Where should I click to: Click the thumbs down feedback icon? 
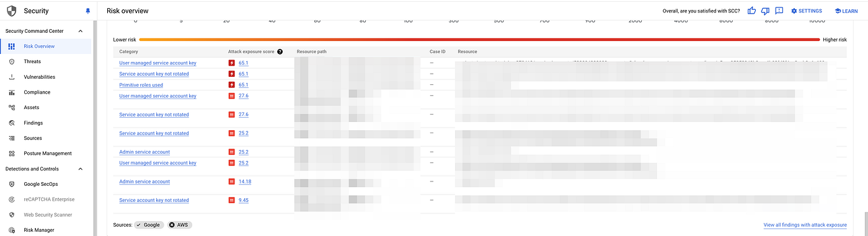[x=766, y=11]
